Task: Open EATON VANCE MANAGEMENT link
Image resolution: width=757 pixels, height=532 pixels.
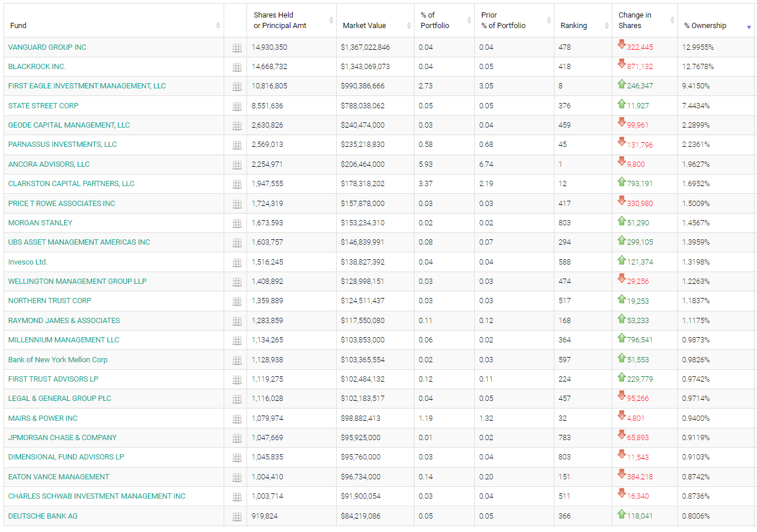Action: 59,477
